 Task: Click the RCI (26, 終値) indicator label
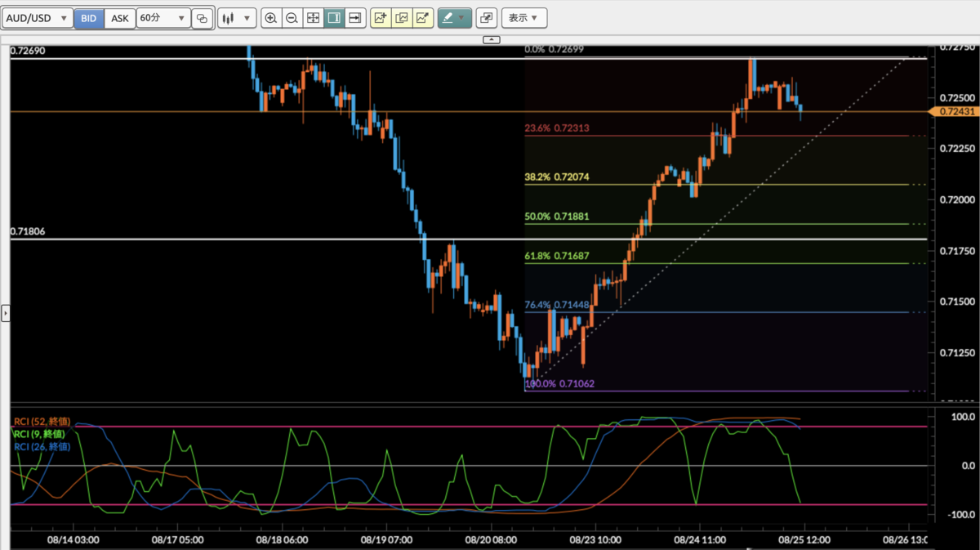coord(42,446)
